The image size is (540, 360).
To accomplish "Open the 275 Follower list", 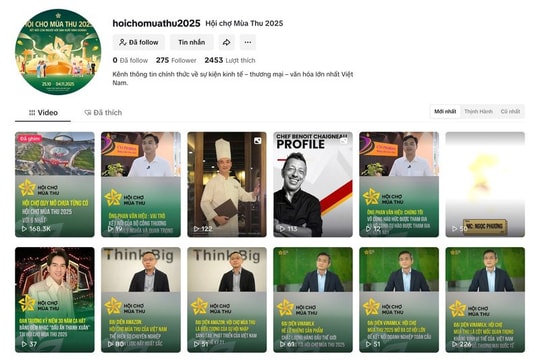I will [x=176, y=60].
